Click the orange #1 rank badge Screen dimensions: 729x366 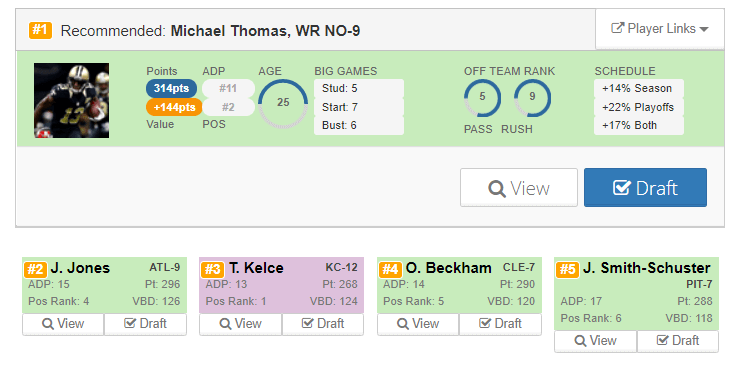(x=40, y=30)
